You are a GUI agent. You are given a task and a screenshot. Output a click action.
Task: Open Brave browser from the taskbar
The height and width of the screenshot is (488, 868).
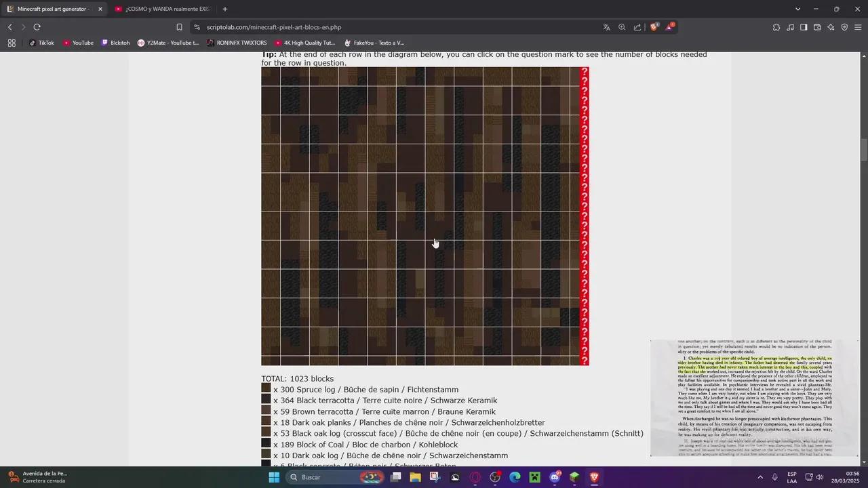point(595,477)
